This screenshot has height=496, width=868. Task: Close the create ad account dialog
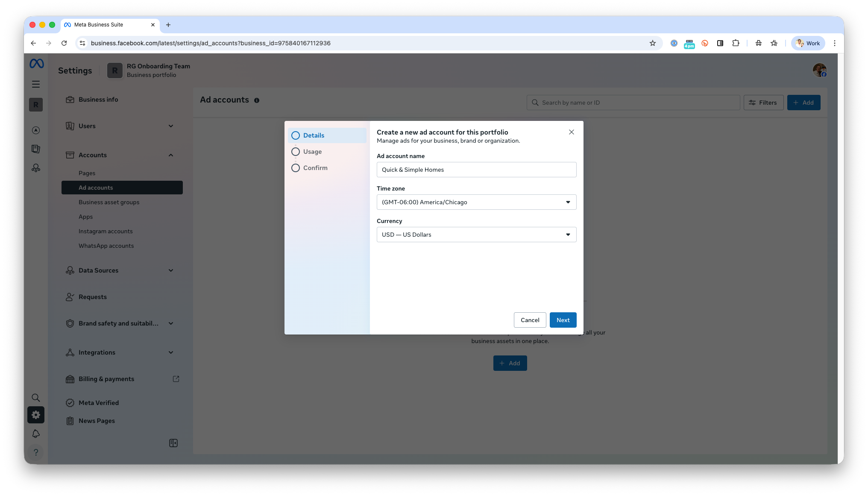pos(571,132)
